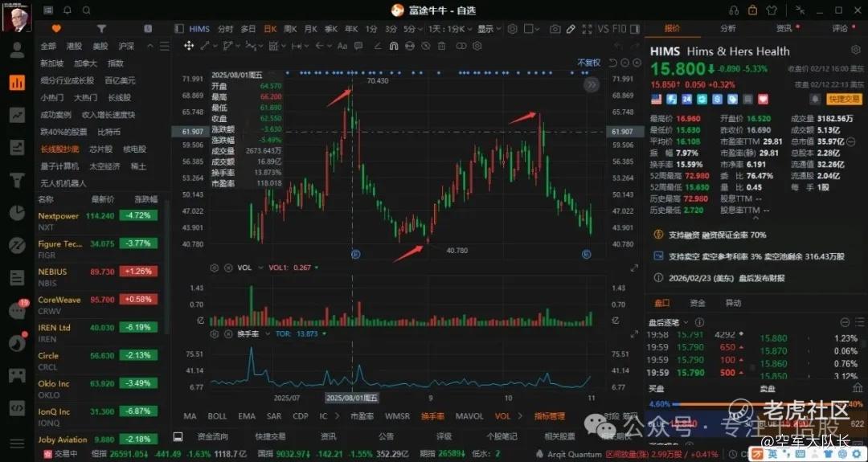The width and height of the screenshot is (868, 462).
Task: Open the stock filter funnel tab
Action: click(101, 29)
